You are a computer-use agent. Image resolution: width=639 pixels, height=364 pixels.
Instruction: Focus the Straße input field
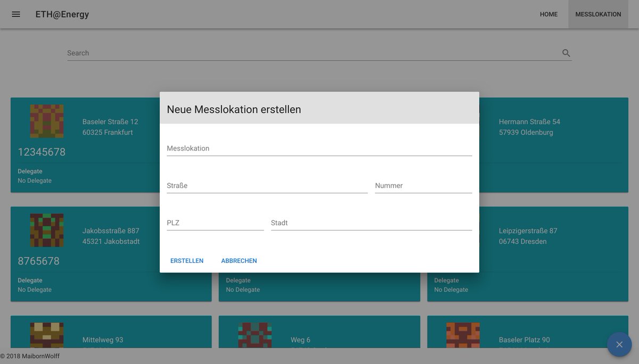click(x=267, y=186)
